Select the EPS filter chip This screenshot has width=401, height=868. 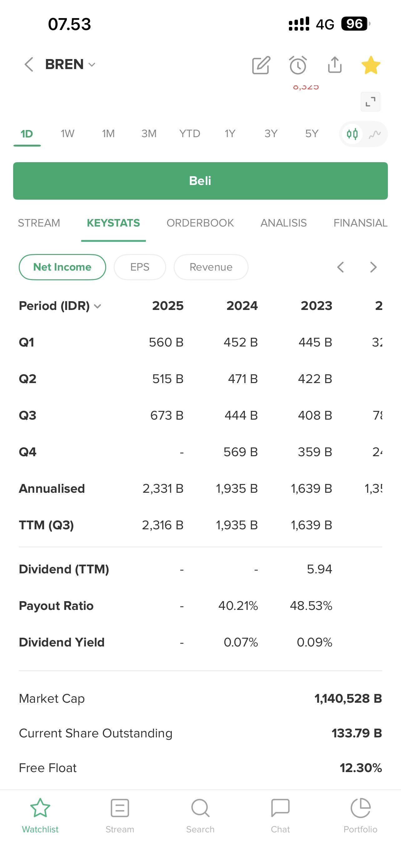pyautogui.click(x=140, y=267)
